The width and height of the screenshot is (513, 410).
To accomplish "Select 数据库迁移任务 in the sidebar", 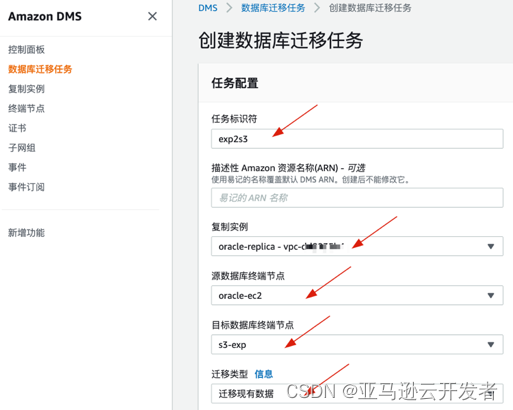I will click(40, 69).
